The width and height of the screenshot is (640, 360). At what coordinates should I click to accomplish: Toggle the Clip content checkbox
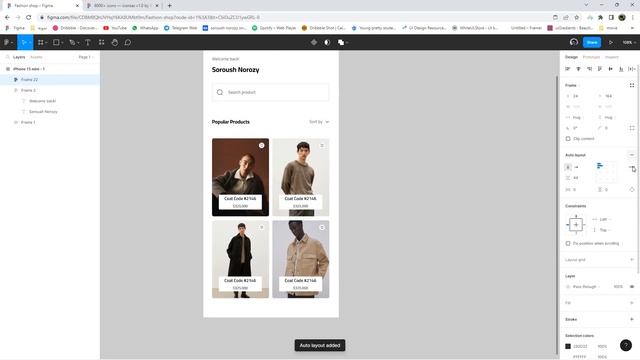[568, 139]
